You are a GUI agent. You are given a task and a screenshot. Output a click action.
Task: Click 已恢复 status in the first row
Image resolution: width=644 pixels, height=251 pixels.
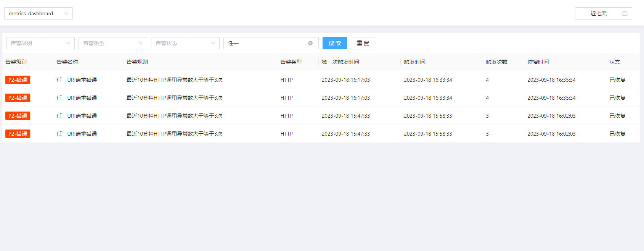coord(617,80)
